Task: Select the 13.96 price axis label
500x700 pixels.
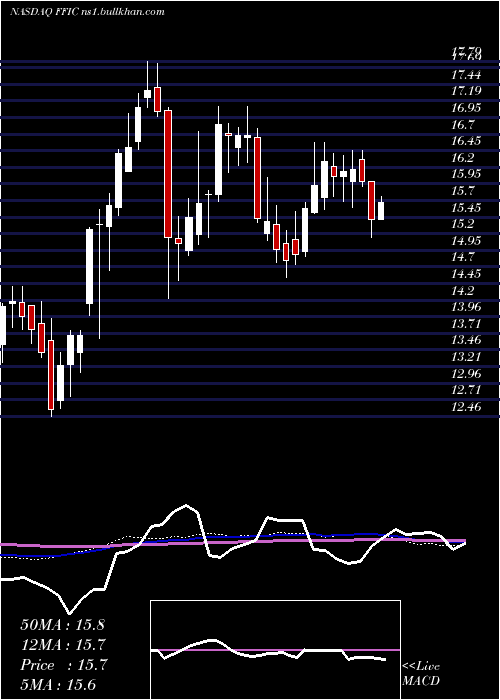Action: [466, 307]
